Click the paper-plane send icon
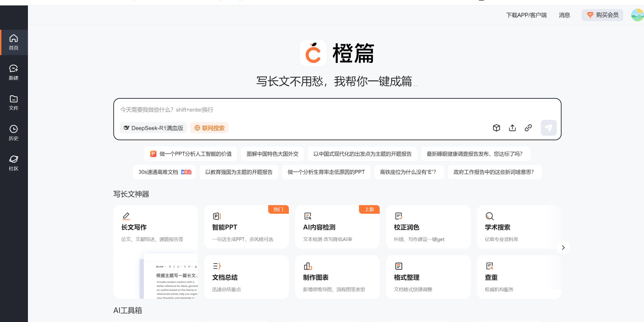This screenshot has width=644, height=322. 549,128
